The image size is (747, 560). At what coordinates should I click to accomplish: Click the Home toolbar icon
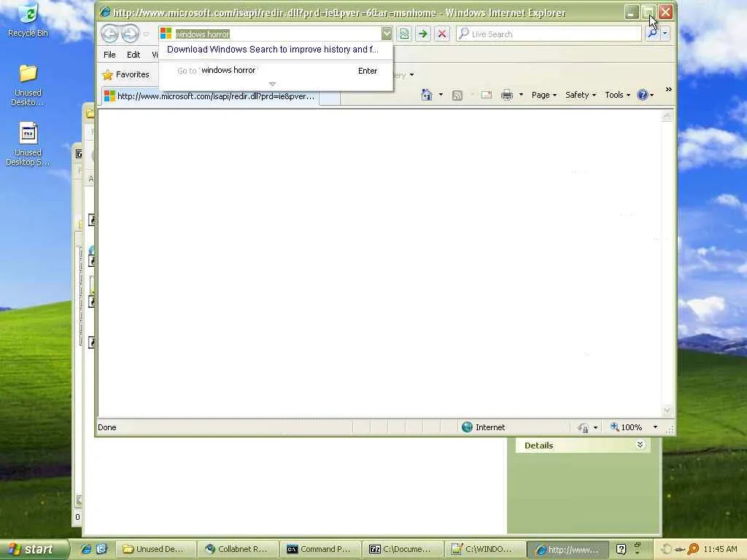click(426, 95)
